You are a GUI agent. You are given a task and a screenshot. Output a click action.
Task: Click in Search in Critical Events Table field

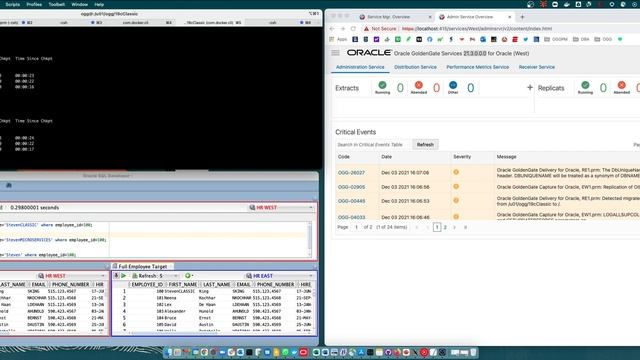pyautogui.click(x=372, y=144)
